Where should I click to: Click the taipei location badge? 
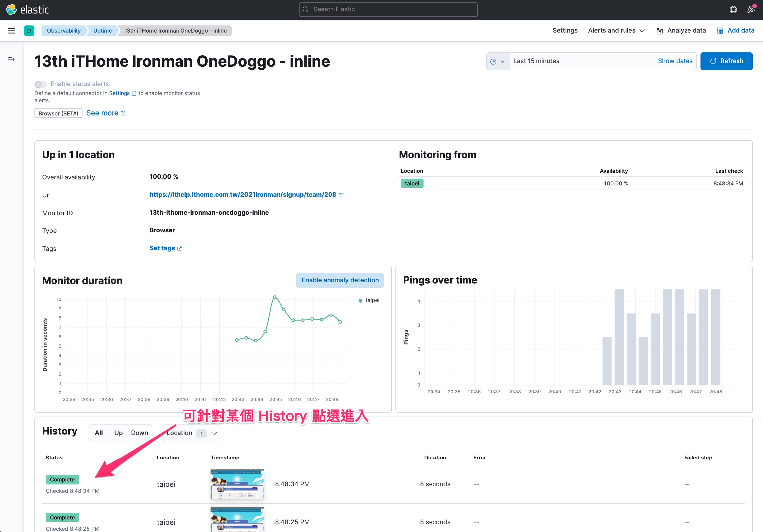(x=412, y=184)
